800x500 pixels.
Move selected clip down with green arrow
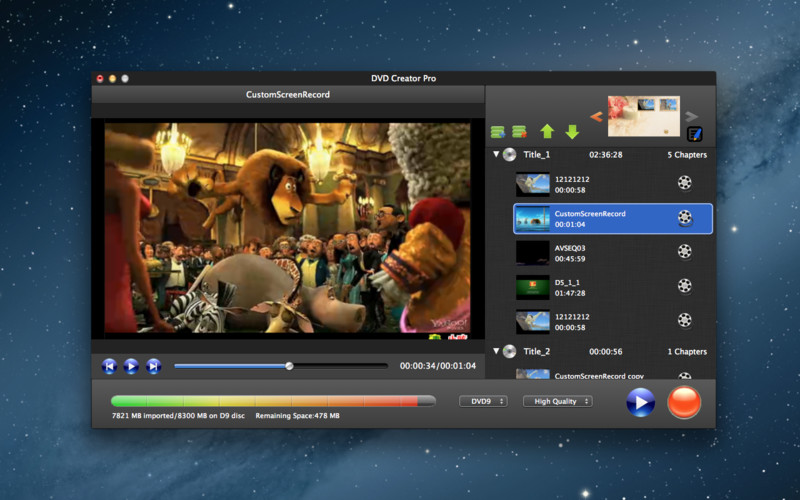pos(572,132)
